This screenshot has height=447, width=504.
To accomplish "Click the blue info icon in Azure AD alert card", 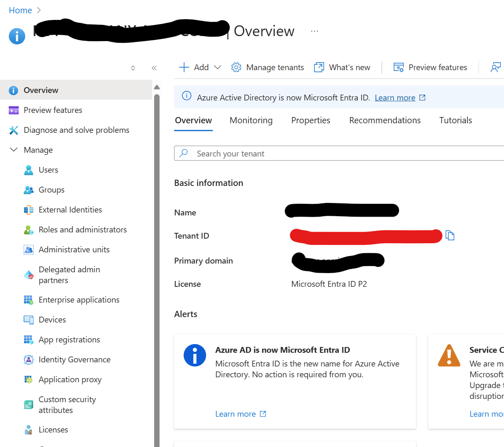I will tap(195, 355).
